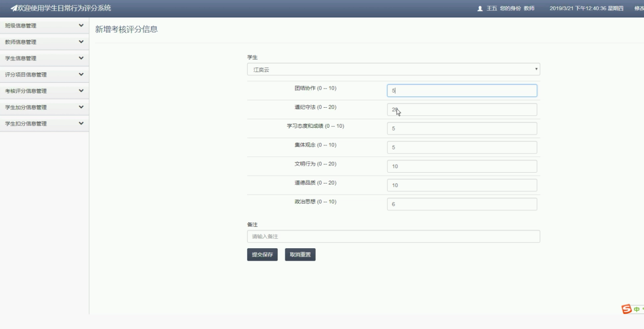Click the 取消重置 button
Viewport: 644px width, 329px height.
(300, 255)
